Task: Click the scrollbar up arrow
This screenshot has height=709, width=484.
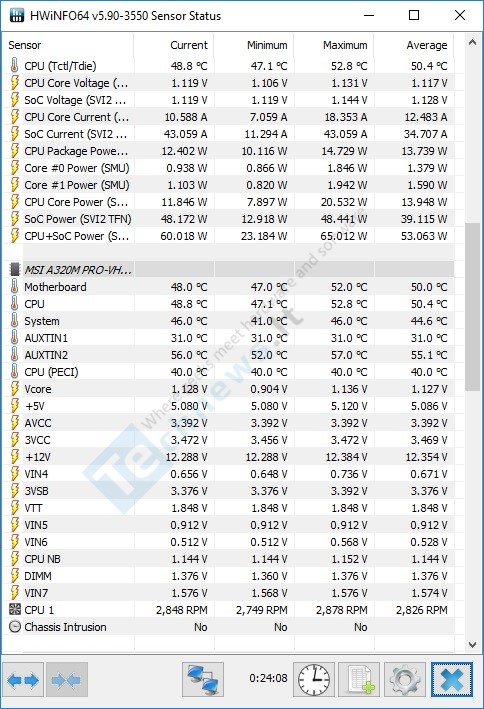Action: (x=472, y=43)
